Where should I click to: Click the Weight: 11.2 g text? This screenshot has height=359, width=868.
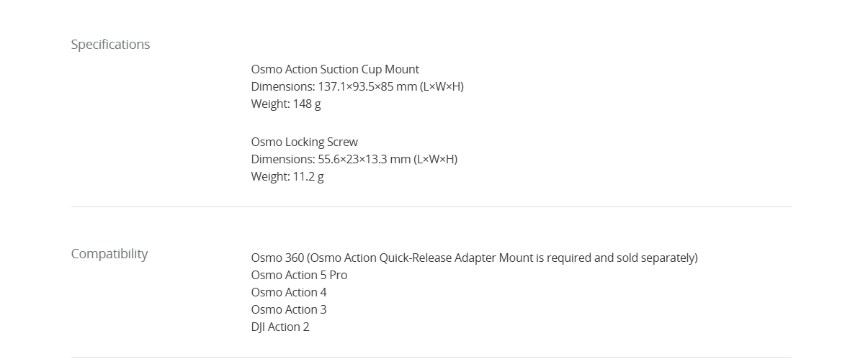(x=287, y=176)
